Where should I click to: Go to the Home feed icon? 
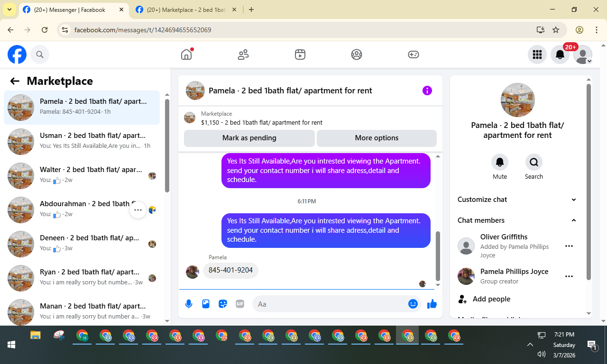(186, 55)
